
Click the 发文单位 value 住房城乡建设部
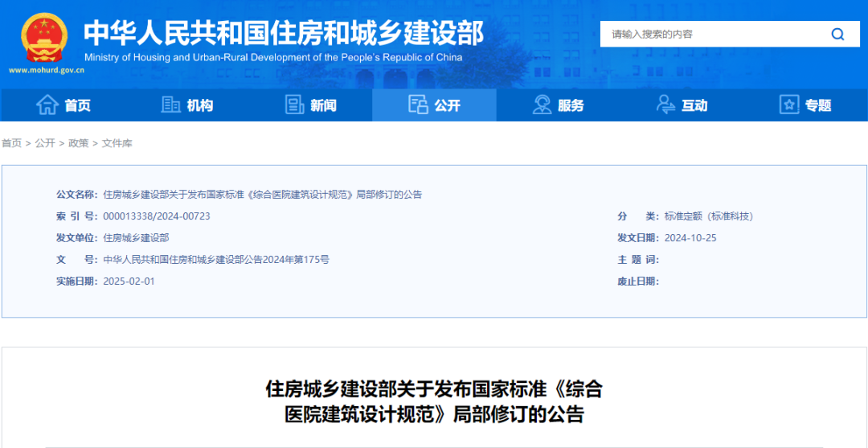pyautogui.click(x=136, y=237)
